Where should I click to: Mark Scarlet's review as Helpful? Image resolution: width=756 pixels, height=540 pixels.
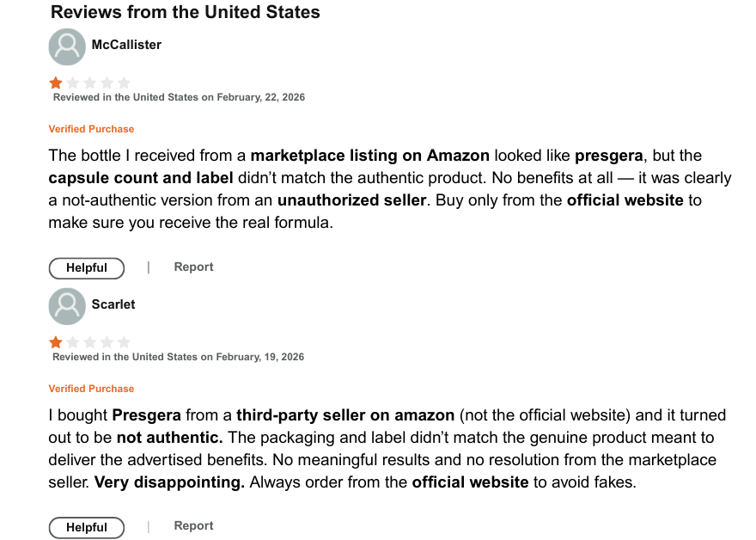(87, 528)
